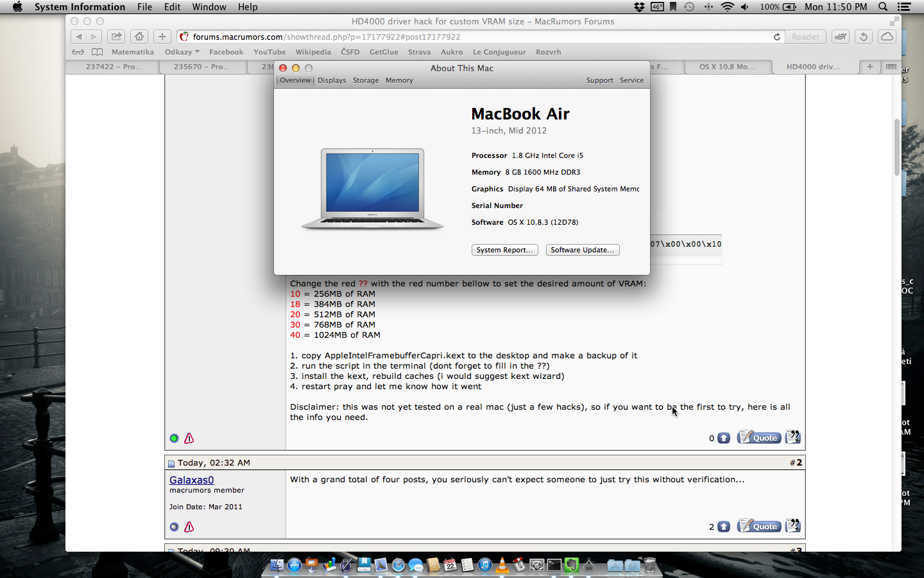Expand the Odkazy bookmarks folder
This screenshot has height=578, width=924.
point(182,52)
